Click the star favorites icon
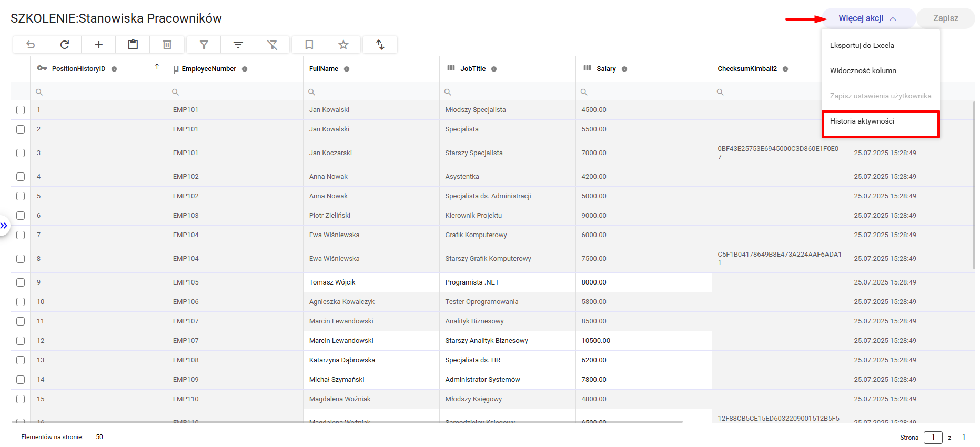The image size is (980, 447). (343, 45)
